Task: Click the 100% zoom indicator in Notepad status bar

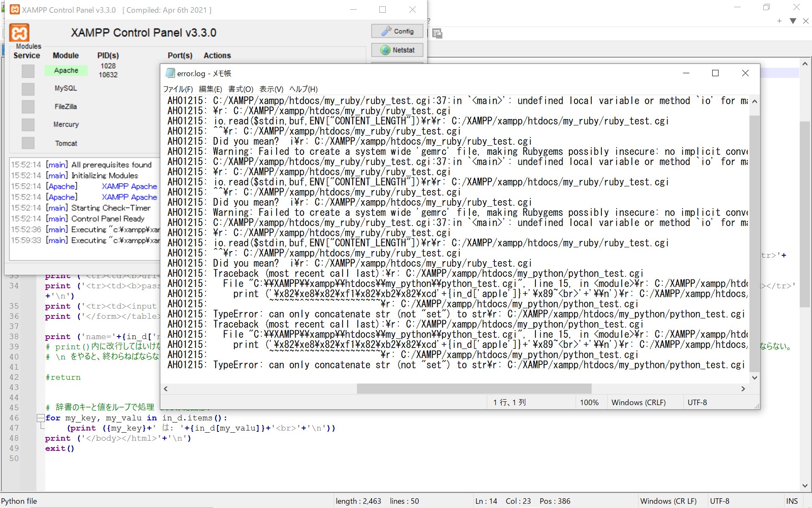Action: (589, 403)
